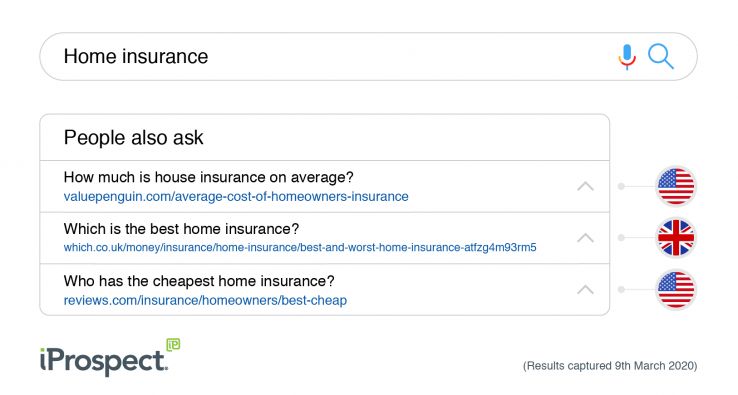The height and width of the screenshot is (395, 738).
Task: Click the US flag beside cheapest home insurance
Action: (676, 290)
